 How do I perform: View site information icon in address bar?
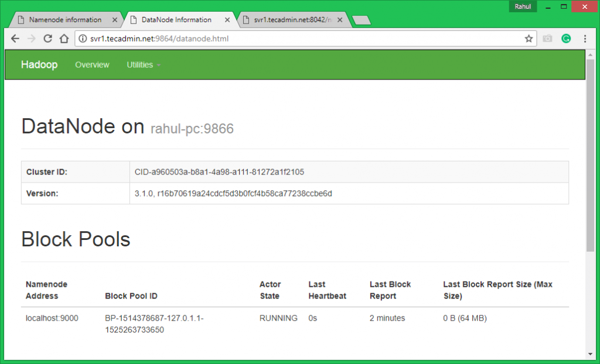pyautogui.click(x=83, y=39)
